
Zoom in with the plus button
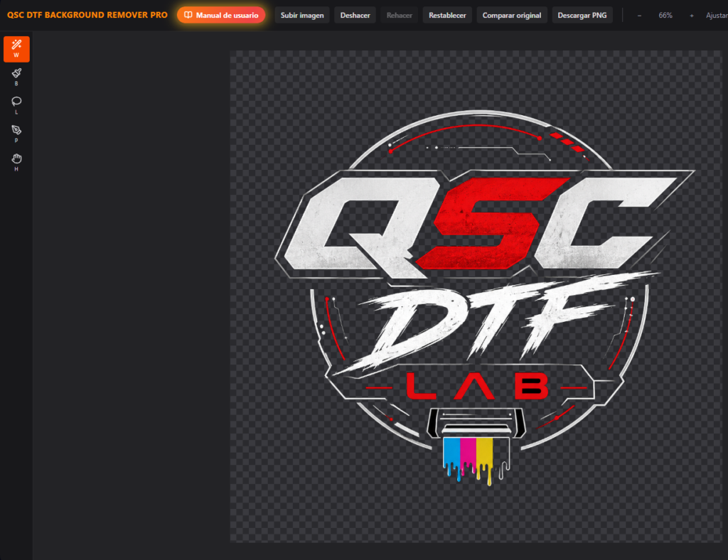click(x=691, y=16)
